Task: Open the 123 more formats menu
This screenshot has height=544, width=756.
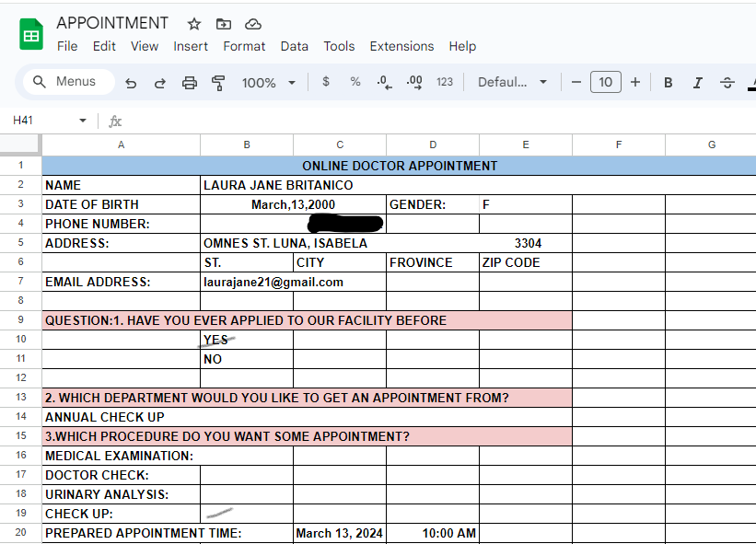Action: [x=445, y=82]
